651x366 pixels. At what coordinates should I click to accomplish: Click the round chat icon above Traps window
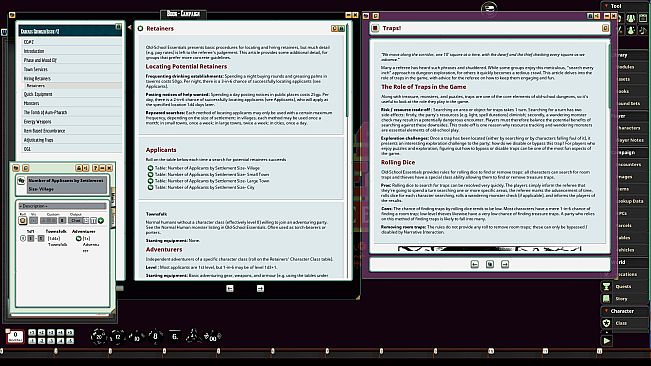click(489, 8)
